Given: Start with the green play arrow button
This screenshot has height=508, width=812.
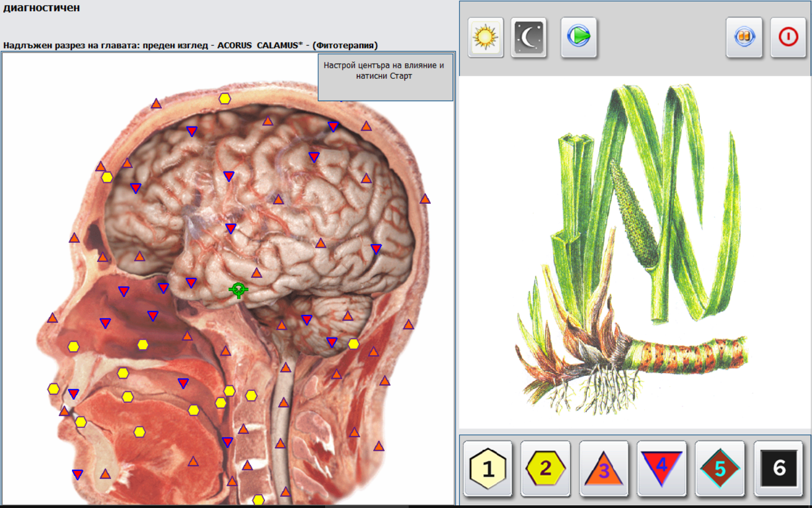Looking at the screenshot, I should pos(579,37).
